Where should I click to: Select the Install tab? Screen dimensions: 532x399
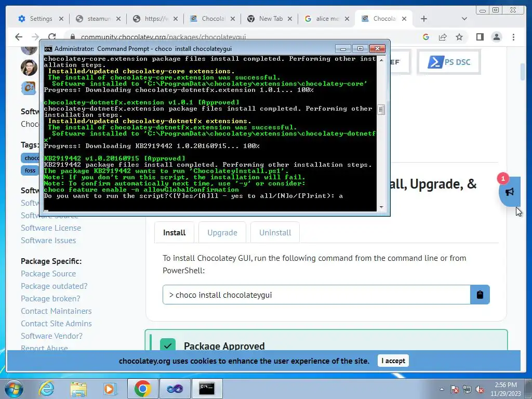(175, 233)
